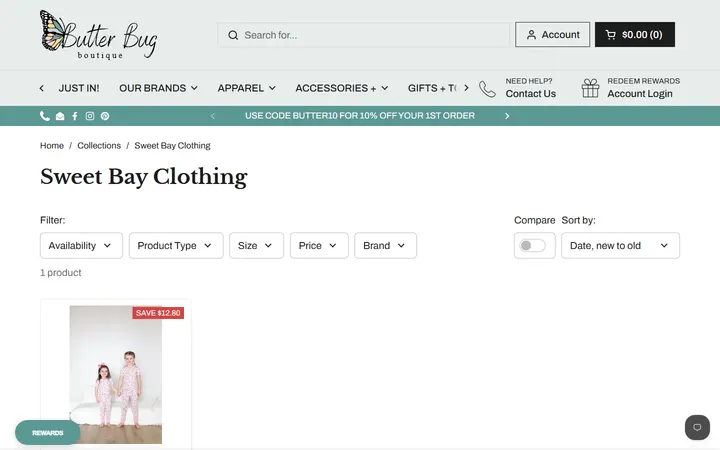Open the Instagram icon
This screenshot has height=450, width=720.
point(90,116)
